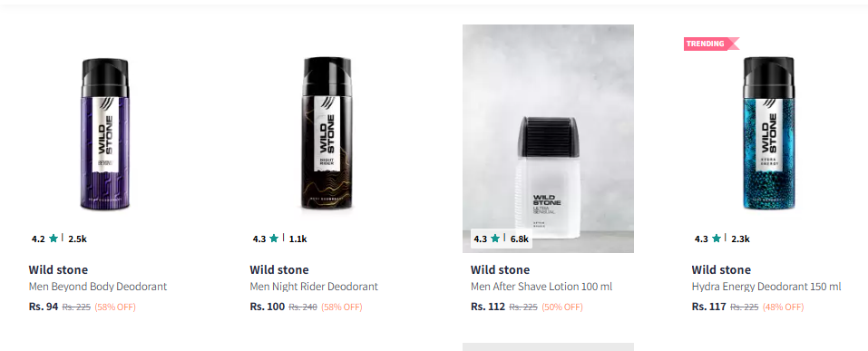Open Men Night Rider Deodorant link
The width and height of the screenshot is (868, 351).
(314, 287)
